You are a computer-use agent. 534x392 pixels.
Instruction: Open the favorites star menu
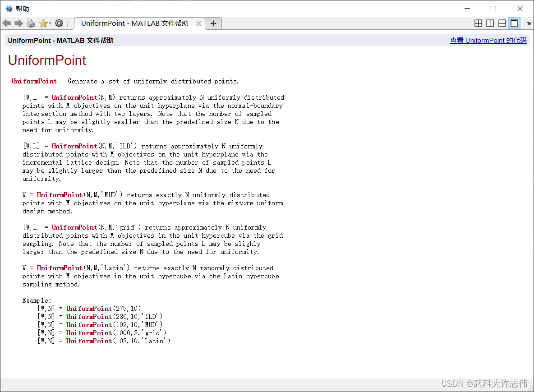click(x=45, y=23)
